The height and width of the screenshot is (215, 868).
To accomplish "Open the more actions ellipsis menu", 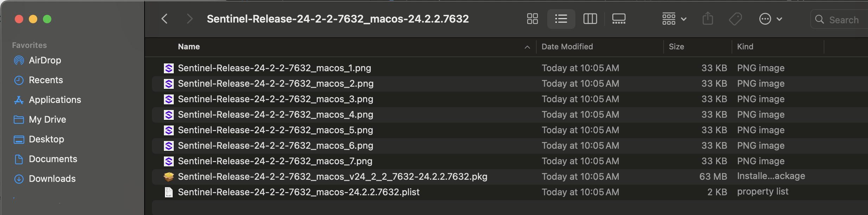I will point(770,19).
